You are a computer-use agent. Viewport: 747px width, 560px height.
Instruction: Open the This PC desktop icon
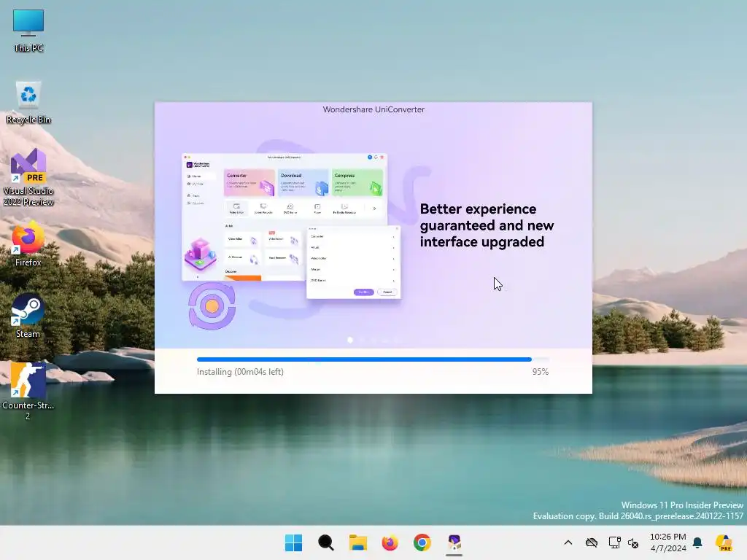[28, 31]
